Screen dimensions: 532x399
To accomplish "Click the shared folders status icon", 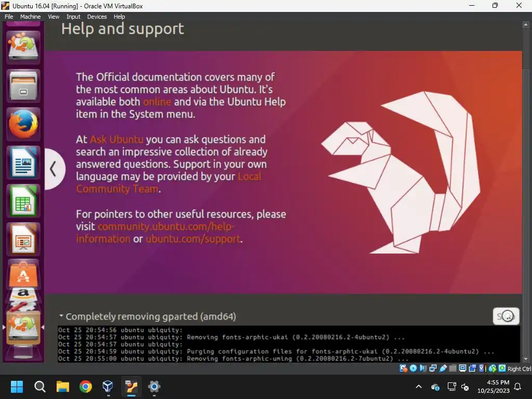I will [453, 368].
